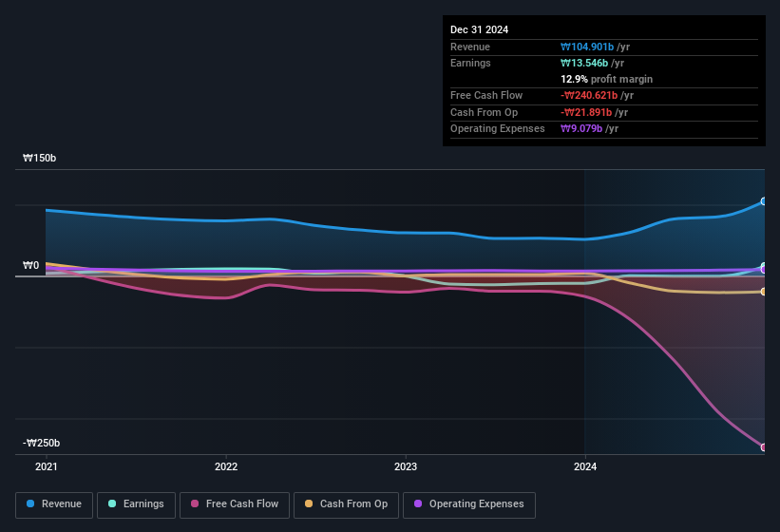Click the ₩150b y-axis label

(x=39, y=158)
